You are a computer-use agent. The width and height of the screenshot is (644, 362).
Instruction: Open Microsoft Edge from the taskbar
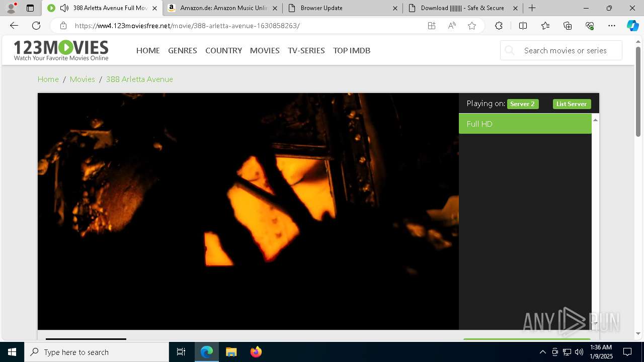pyautogui.click(x=207, y=352)
